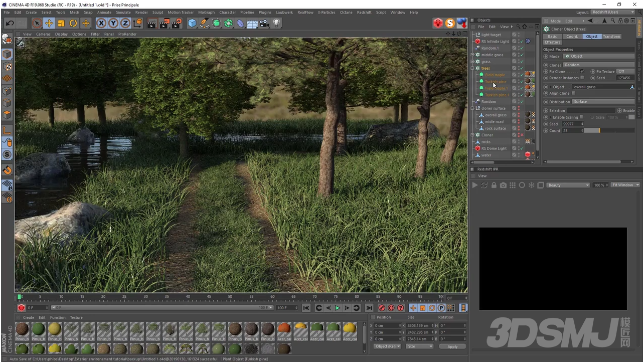Image resolution: width=644 pixels, height=363 pixels.
Task: Click frame 50 on the timeline ruler
Action: [x=230, y=297]
